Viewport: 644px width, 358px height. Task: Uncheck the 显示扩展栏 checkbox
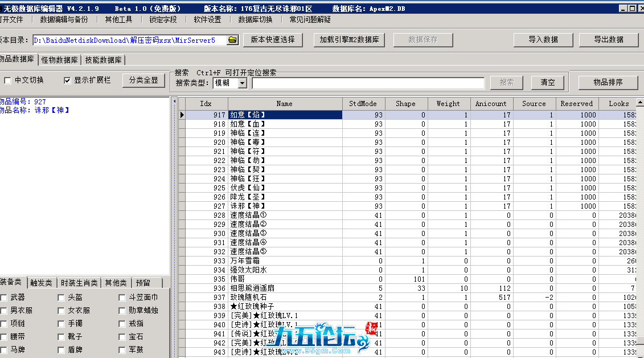tap(67, 80)
